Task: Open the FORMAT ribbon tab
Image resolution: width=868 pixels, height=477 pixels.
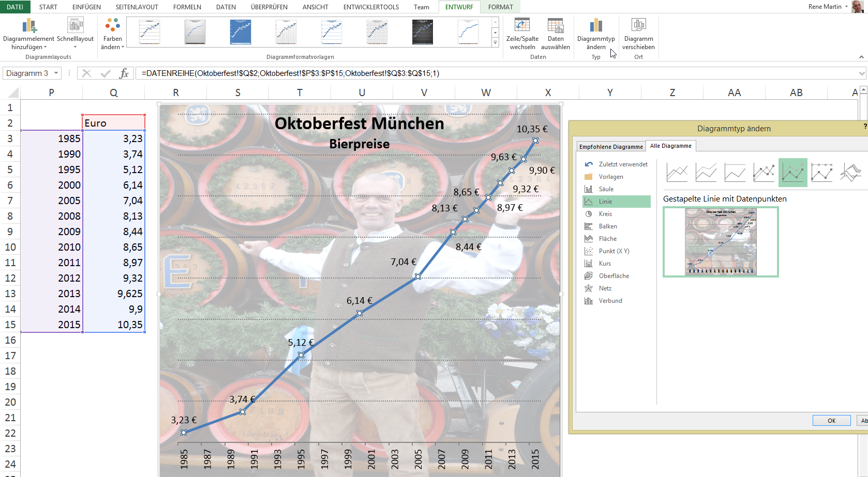Action: pyautogui.click(x=500, y=7)
